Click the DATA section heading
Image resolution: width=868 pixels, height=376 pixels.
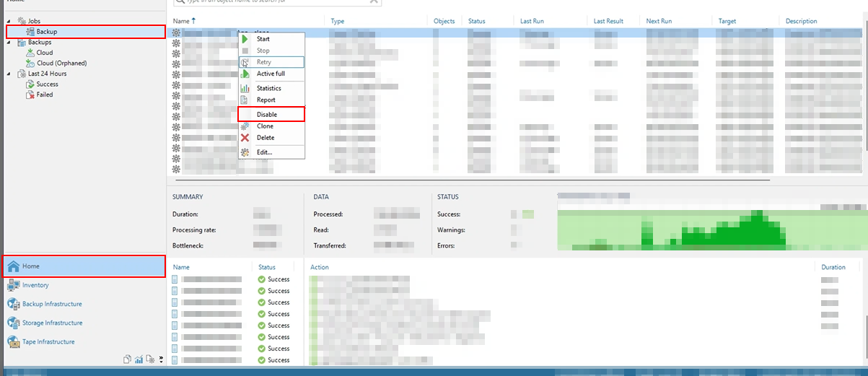321,197
